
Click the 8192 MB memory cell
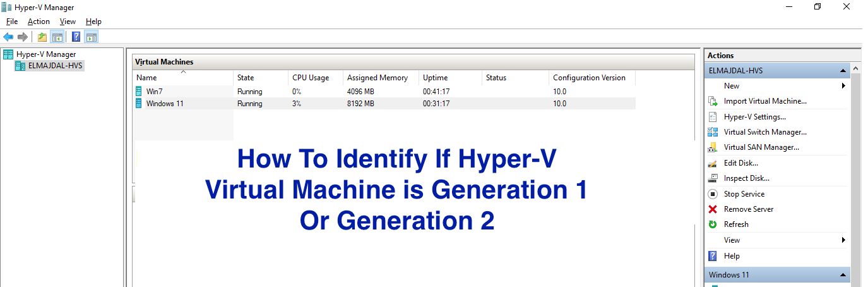[x=360, y=104]
